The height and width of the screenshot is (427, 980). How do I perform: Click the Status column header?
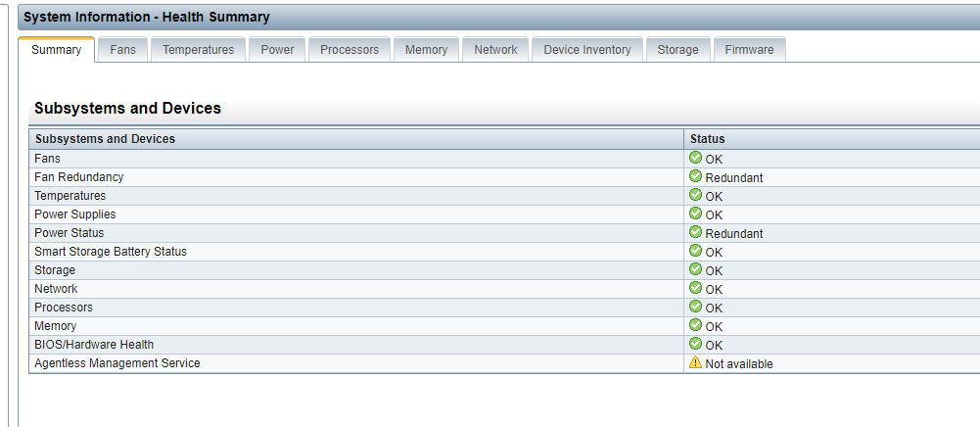[x=707, y=139]
